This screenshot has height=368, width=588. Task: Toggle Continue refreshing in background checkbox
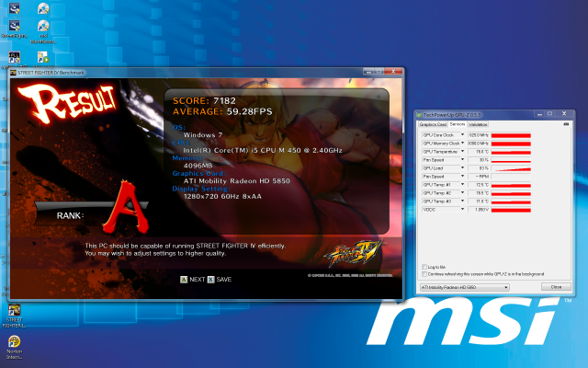424,274
